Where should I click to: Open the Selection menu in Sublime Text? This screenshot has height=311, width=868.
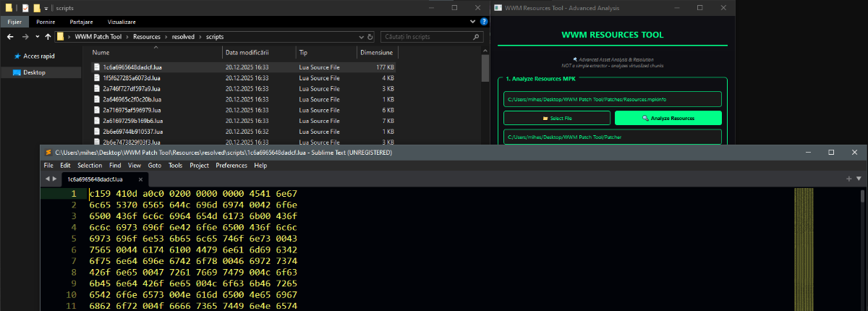(90, 166)
